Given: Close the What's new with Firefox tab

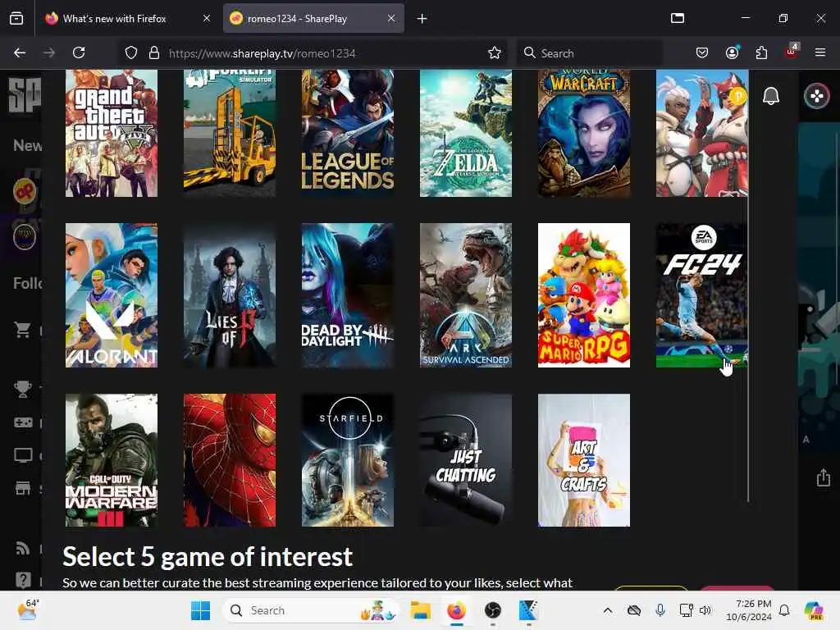Looking at the screenshot, I should 207,18.
